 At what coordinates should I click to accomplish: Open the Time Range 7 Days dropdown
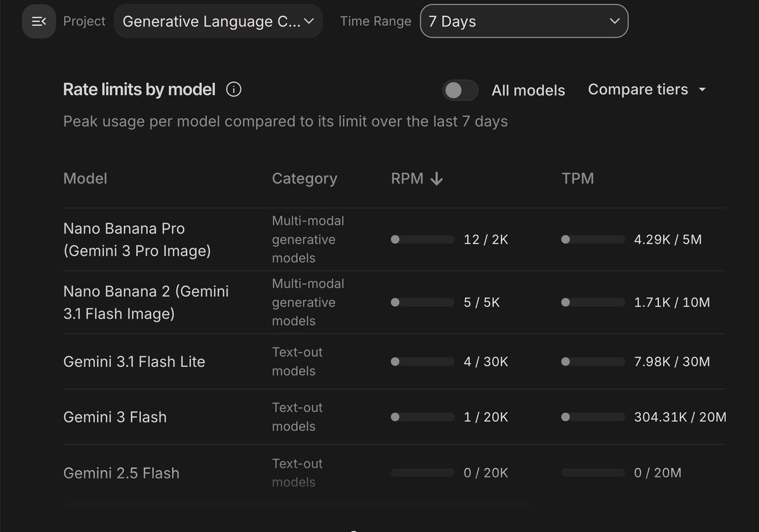click(x=524, y=22)
